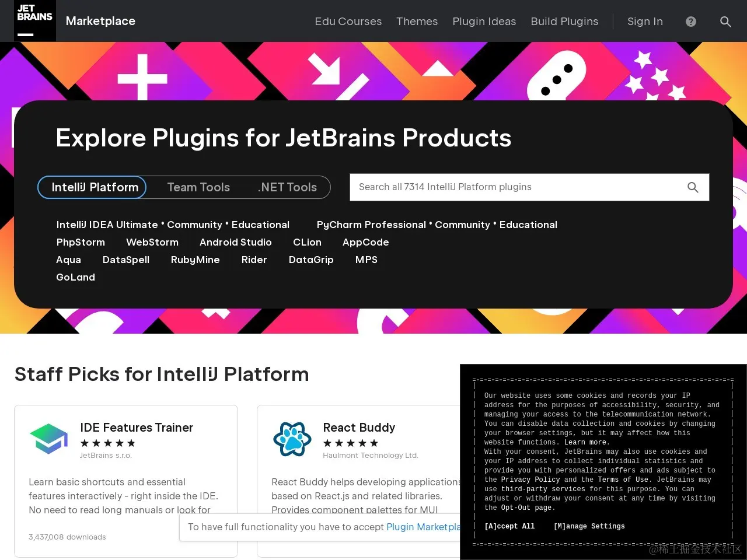Switch to the Team Tools tab
Screen dimensions: 747x560
point(198,187)
